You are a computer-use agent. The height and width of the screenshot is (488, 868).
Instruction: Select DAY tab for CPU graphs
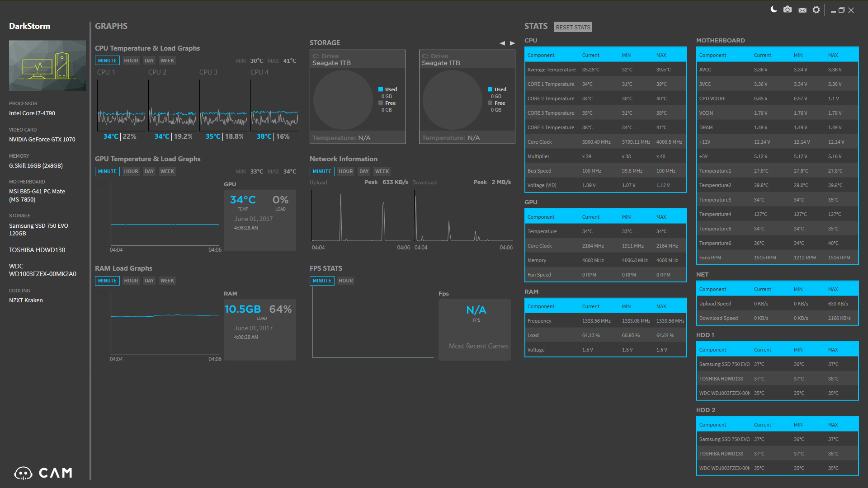point(149,61)
